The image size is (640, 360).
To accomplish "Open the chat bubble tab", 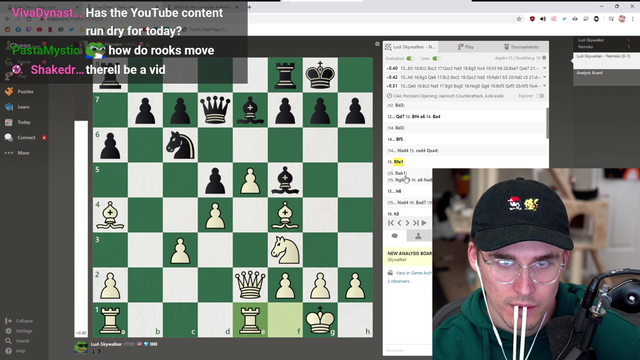I will pos(395,236).
